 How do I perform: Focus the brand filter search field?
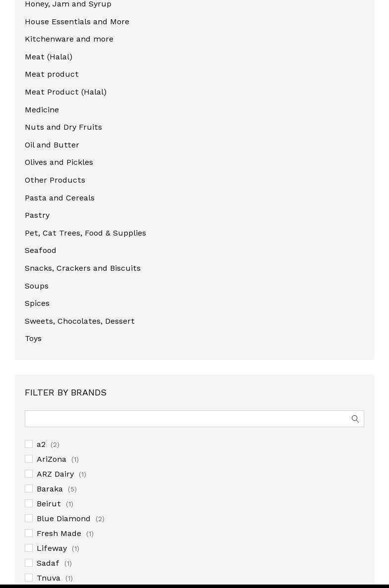click(x=194, y=419)
